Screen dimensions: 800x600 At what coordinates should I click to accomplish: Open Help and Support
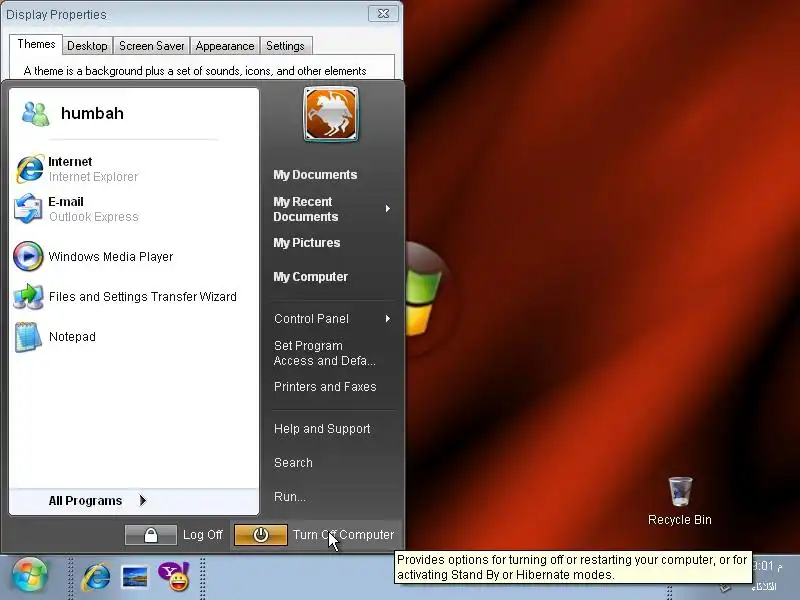(x=322, y=429)
